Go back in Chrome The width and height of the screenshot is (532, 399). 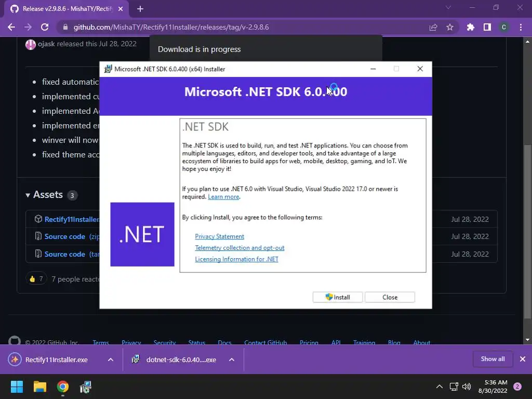click(x=11, y=27)
